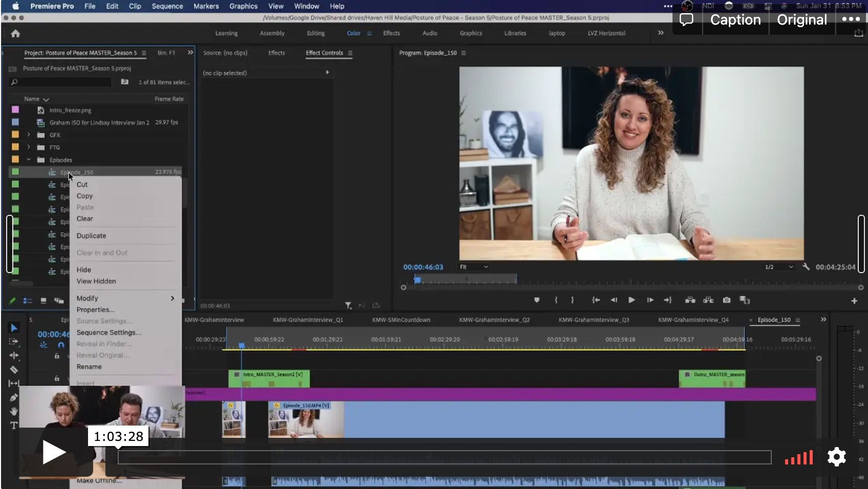Choose the Type tool

point(14,425)
